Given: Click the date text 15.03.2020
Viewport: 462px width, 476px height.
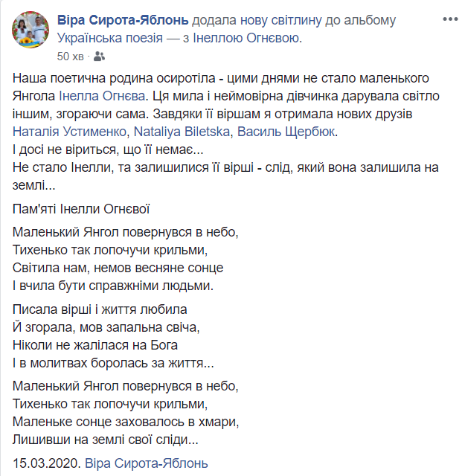Looking at the screenshot, I should point(47,463).
